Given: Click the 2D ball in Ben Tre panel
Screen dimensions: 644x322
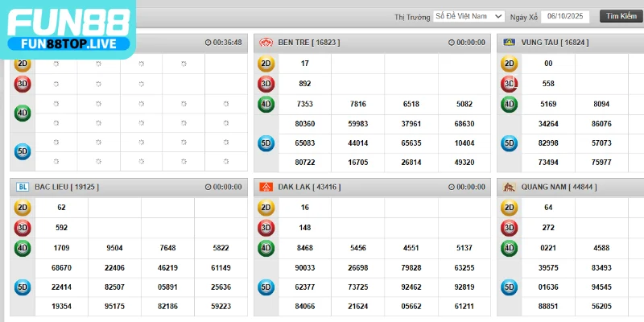Looking at the screenshot, I should pos(266,64).
